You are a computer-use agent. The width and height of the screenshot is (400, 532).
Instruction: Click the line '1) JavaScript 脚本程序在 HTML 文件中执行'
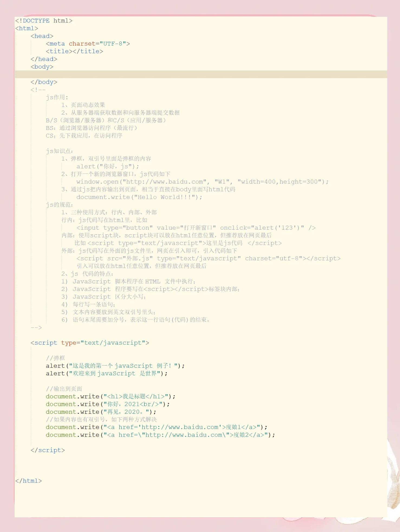(x=128, y=281)
